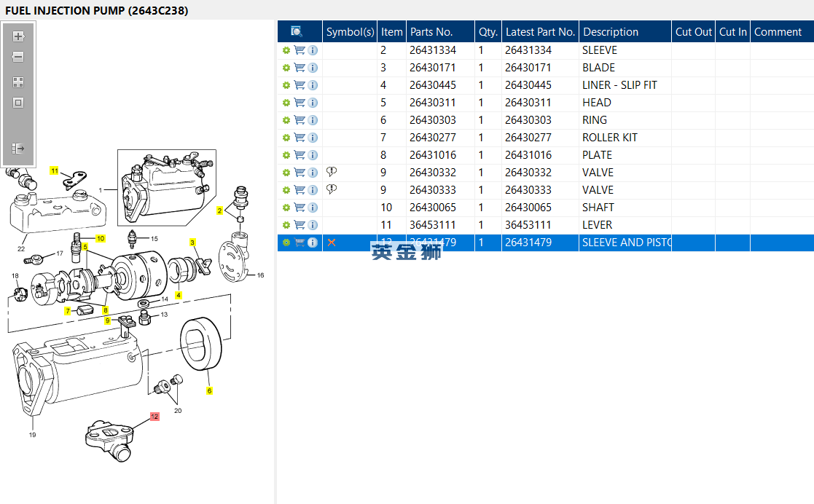Click orange X symbol on item 12 row
The width and height of the screenshot is (814, 504).
(x=332, y=243)
